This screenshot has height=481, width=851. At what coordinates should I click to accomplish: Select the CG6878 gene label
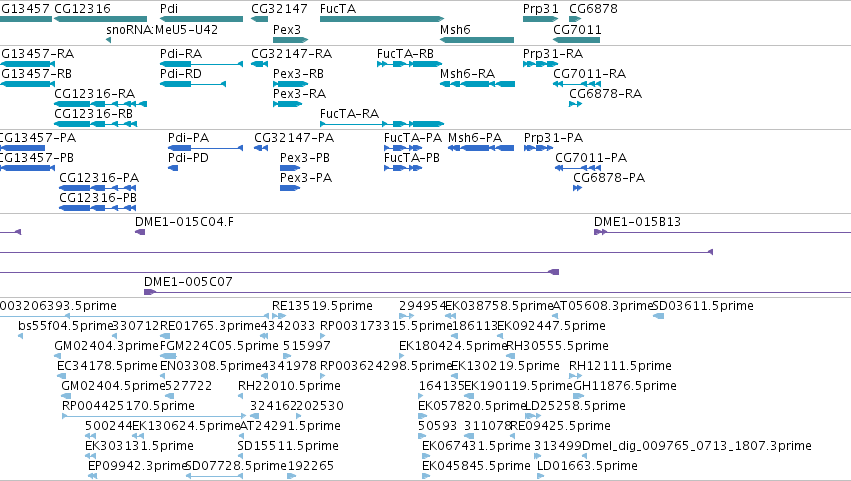pyautogui.click(x=593, y=9)
